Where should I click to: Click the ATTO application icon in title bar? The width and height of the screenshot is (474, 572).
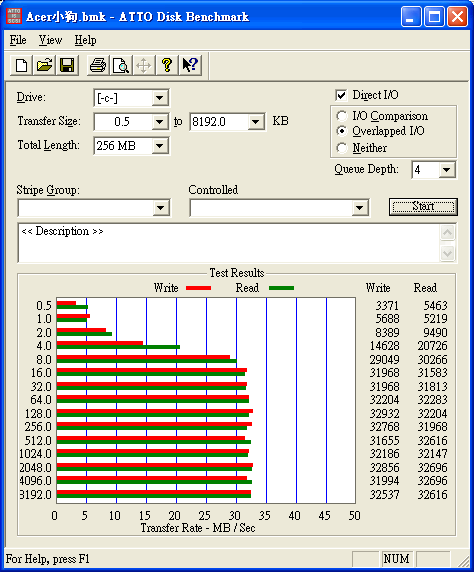tap(14, 16)
